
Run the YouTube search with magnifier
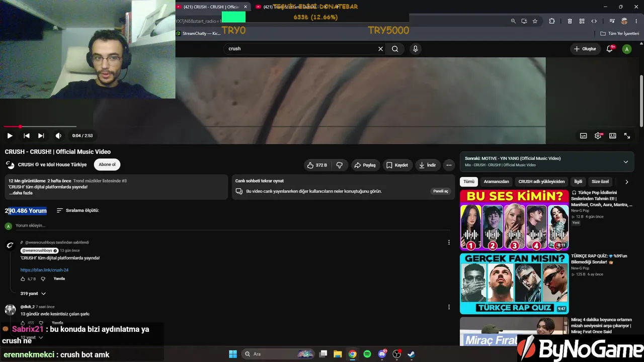click(x=395, y=49)
